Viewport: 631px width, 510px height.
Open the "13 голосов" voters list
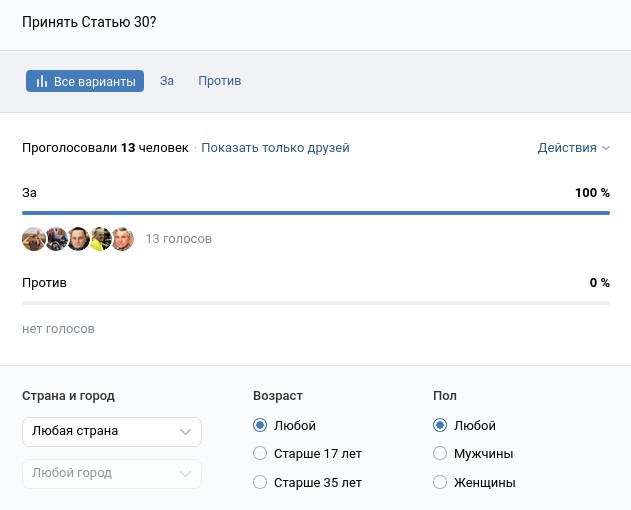tap(179, 239)
